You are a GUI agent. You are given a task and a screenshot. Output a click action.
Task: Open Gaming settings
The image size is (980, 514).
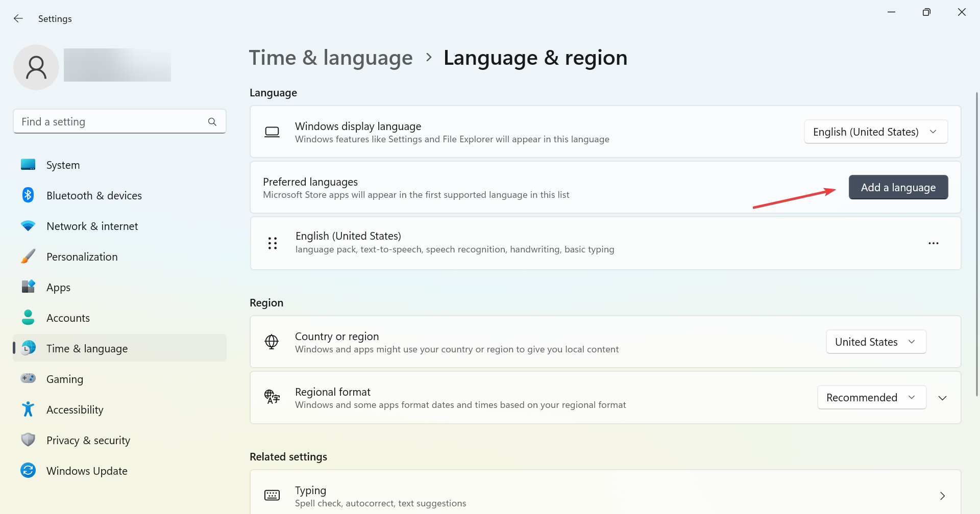119,379
